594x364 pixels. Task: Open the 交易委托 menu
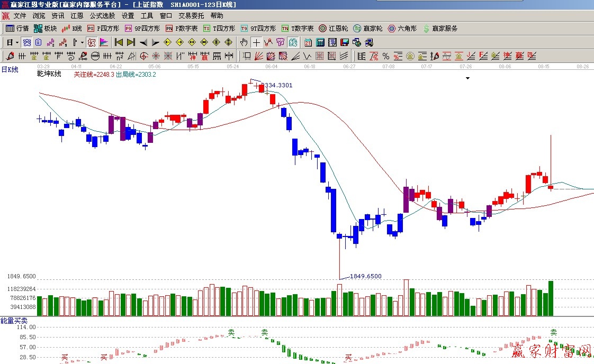pos(191,16)
